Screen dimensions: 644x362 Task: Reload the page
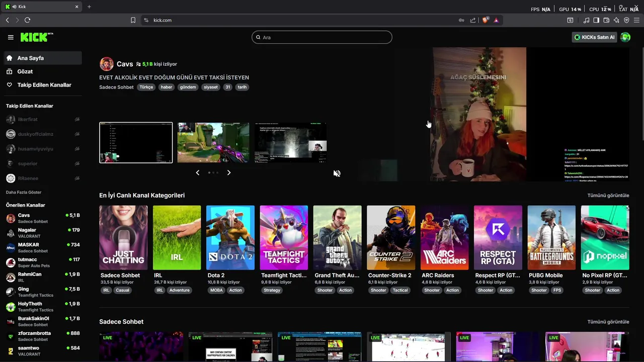pos(27,20)
